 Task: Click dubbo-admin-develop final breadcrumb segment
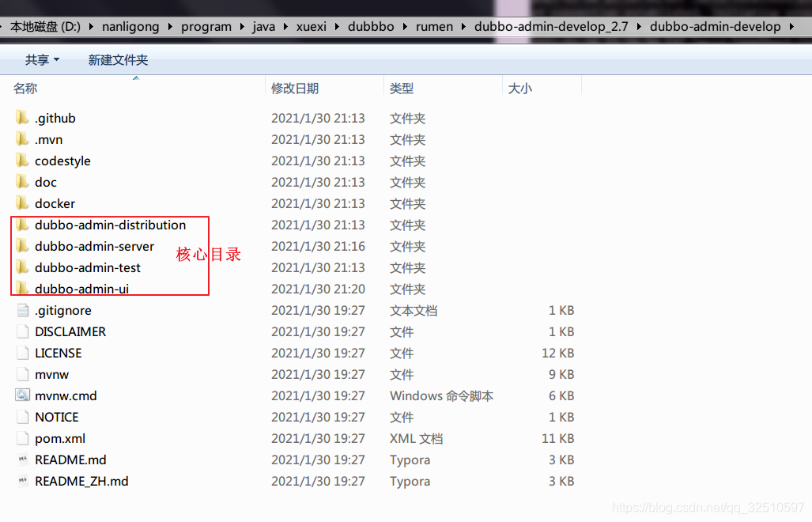716,26
